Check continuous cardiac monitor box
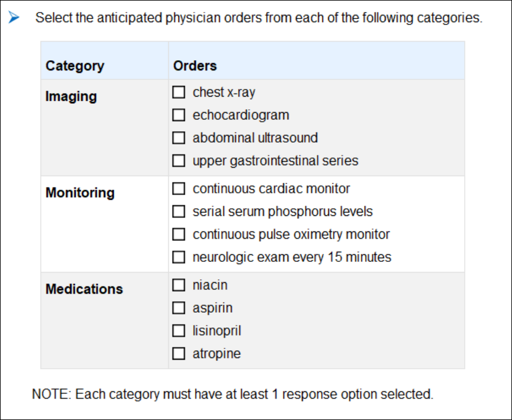The image size is (512, 420). (178, 189)
